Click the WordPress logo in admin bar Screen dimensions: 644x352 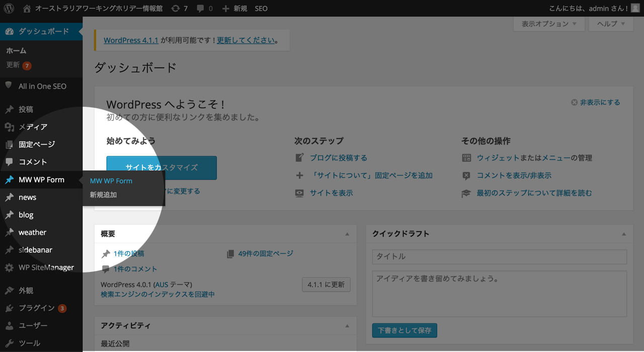(9, 9)
